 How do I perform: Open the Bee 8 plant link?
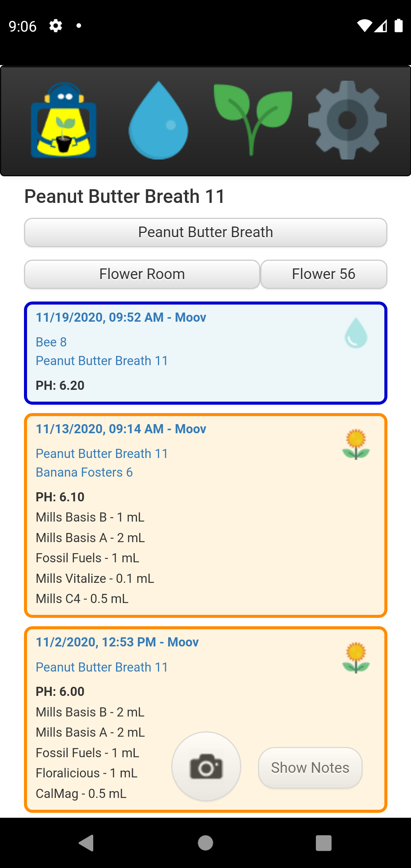pos(51,342)
